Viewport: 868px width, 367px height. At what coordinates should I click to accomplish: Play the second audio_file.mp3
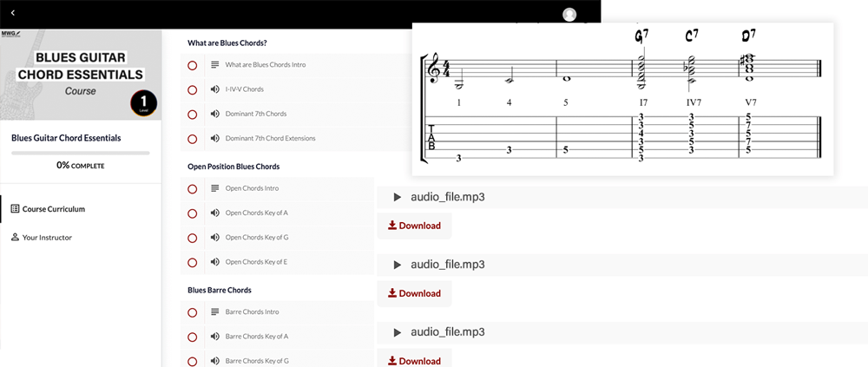pyautogui.click(x=397, y=265)
